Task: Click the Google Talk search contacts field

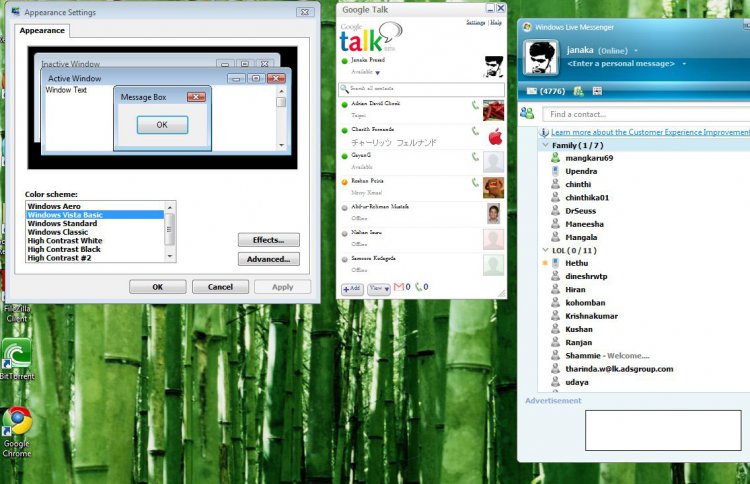Action: click(421, 89)
